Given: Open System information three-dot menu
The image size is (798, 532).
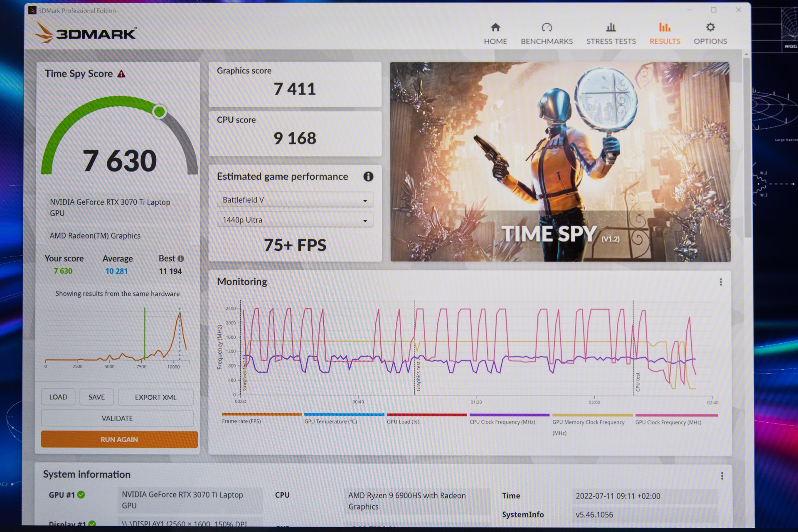Looking at the screenshot, I should (x=722, y=476).
